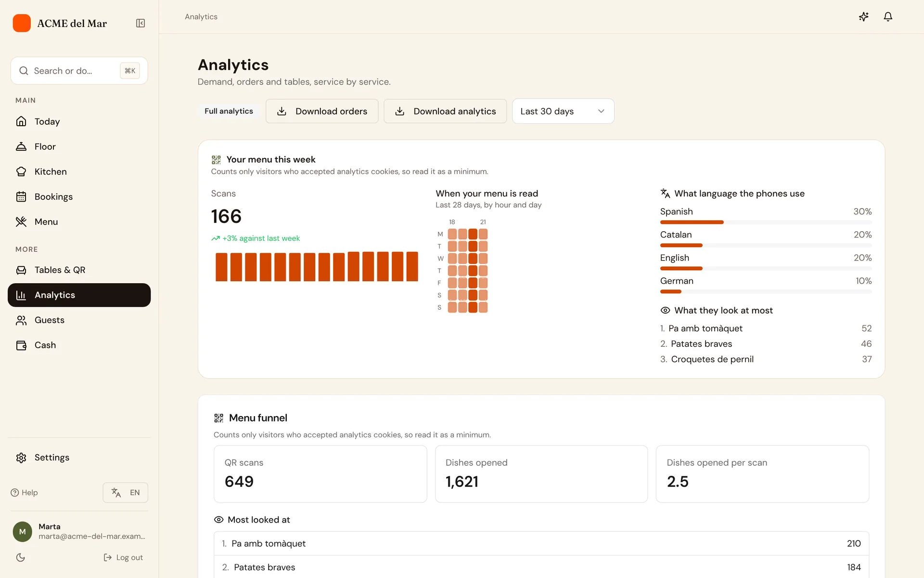This screenshot has height=578, width=924.
Task: Click 'Patates braves' row with 184
Action: point(541,567)
